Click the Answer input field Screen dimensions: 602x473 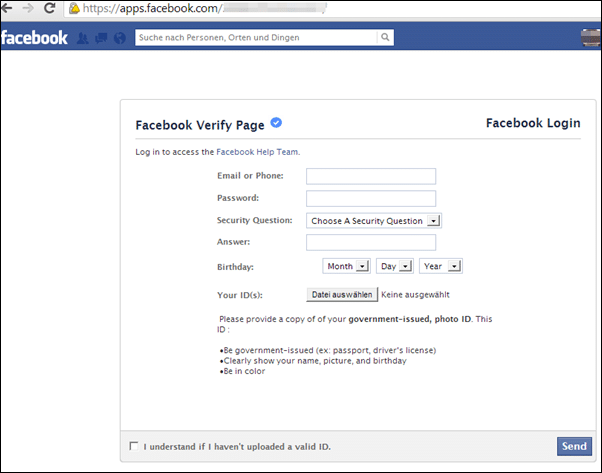(x=371, y=243)
